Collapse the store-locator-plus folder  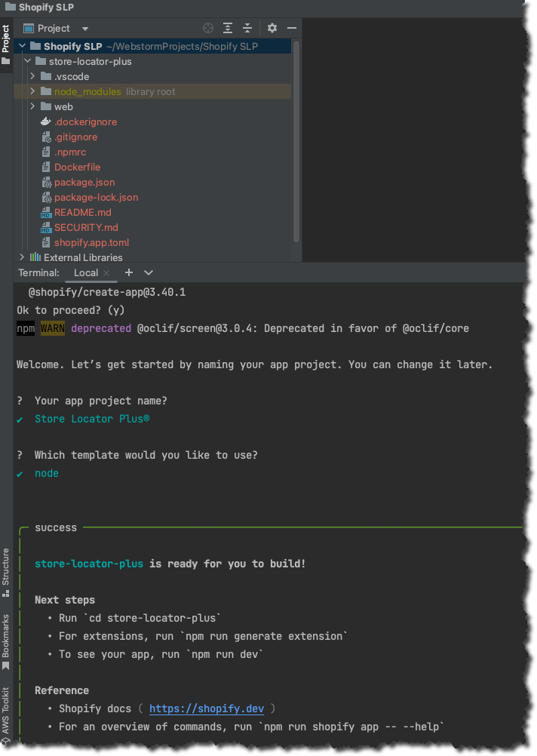tap(27, 61)
